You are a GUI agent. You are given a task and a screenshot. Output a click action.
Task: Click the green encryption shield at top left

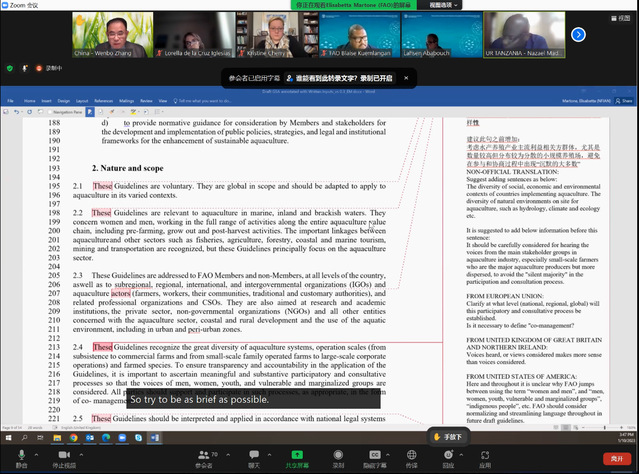click(10, 68)
